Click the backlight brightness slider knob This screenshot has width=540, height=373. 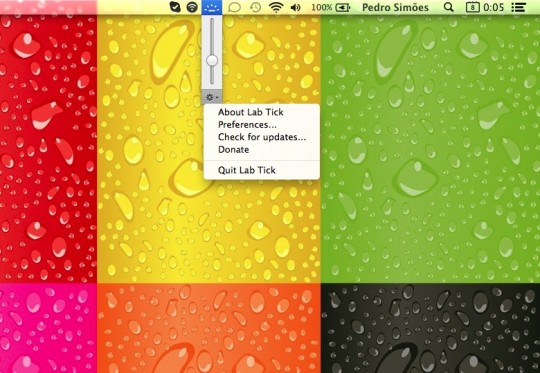tap(212, 61)
